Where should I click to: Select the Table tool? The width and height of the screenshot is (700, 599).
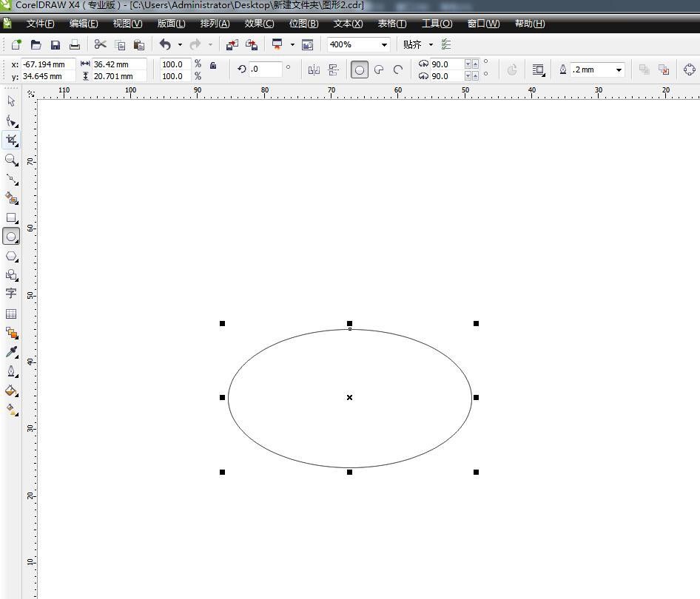pos(11,314)
